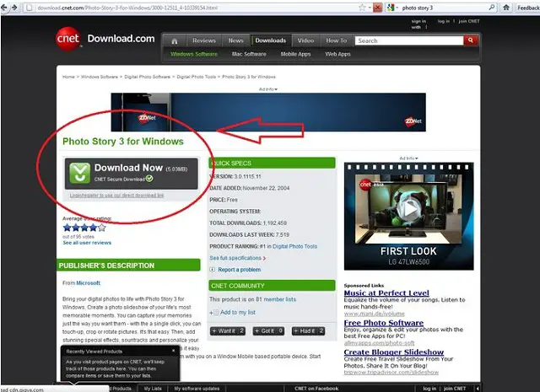Open the Reviews tab
The height and width of the screenshot is (392, 540).
click(204, 40)
